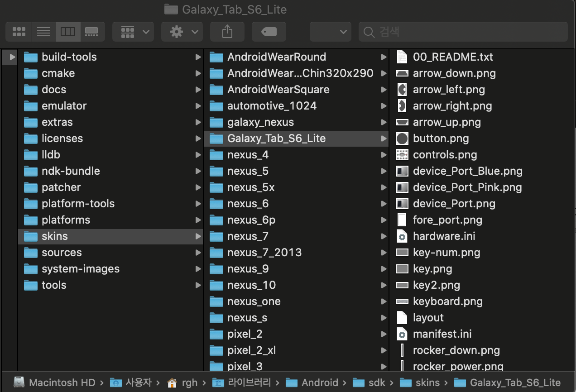Select the nexus_one folder
The image size is (576, 392).
click(x=296, y=301)
